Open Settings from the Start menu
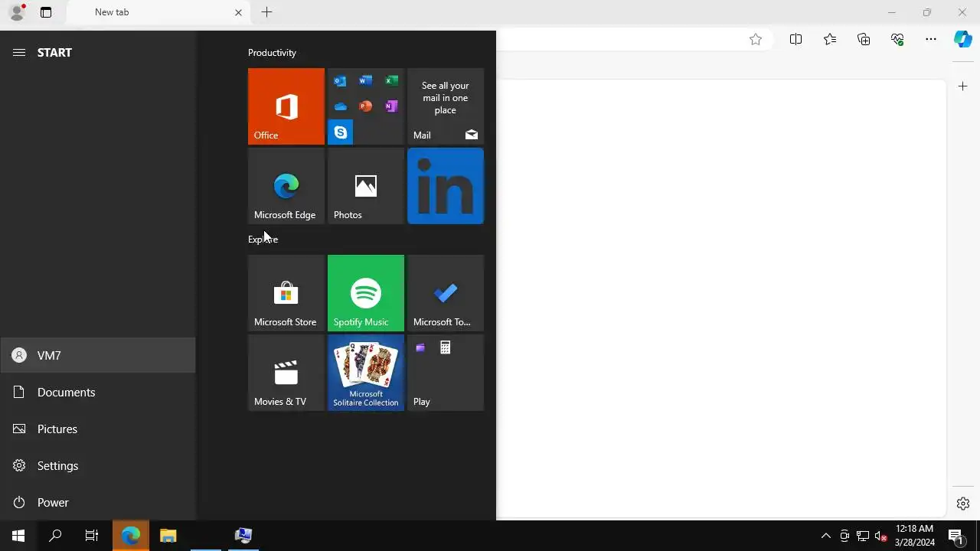The height and width of the screenshot is (551, 980). (x=98, y=465)
